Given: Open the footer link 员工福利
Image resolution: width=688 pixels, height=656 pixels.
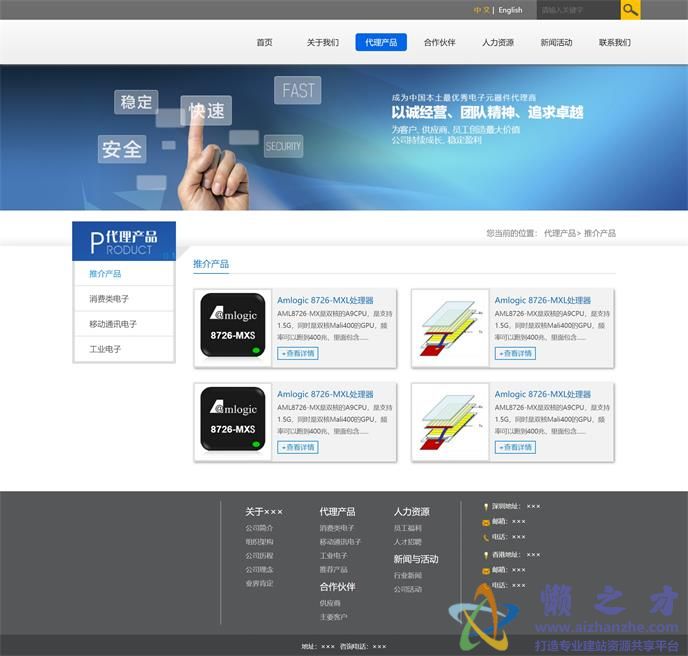Looking at the screenshot, I should click(407, 528).
